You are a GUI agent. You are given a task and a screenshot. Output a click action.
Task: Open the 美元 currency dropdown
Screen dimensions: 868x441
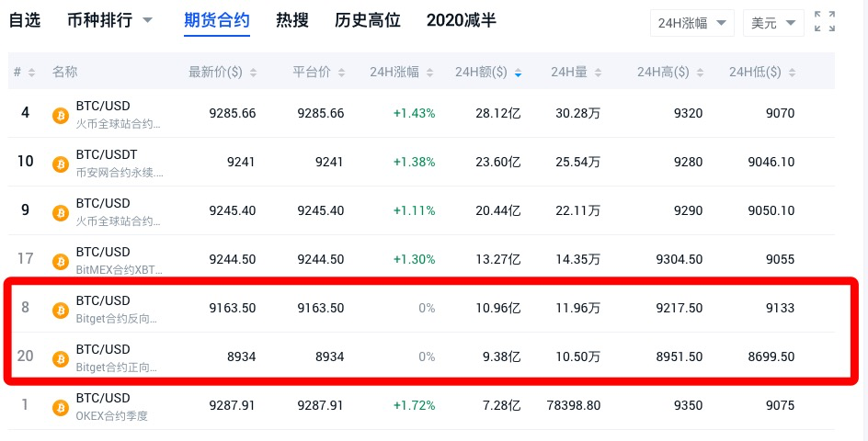773,23
